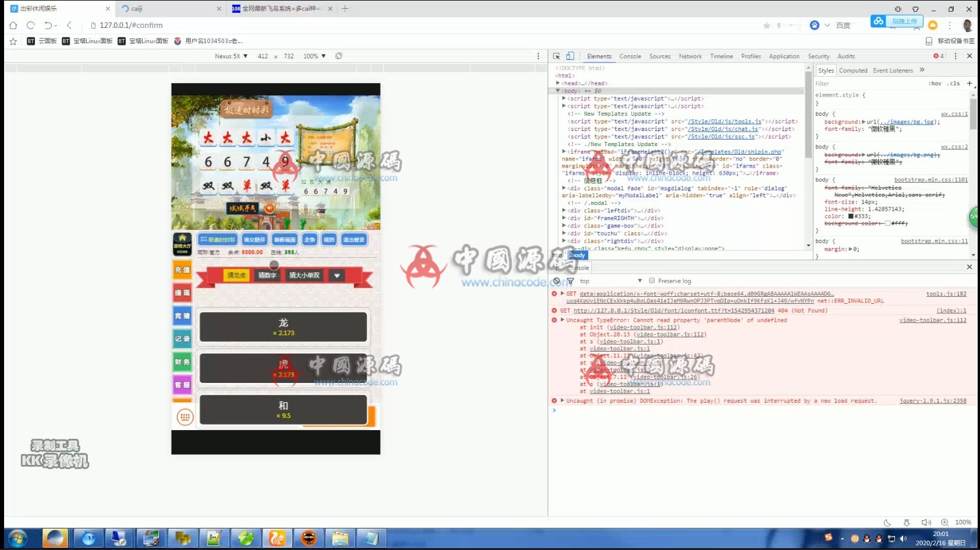The image size is (980, 550).
Task: Show more style pane tabs chevron
Action: [922, 70]
